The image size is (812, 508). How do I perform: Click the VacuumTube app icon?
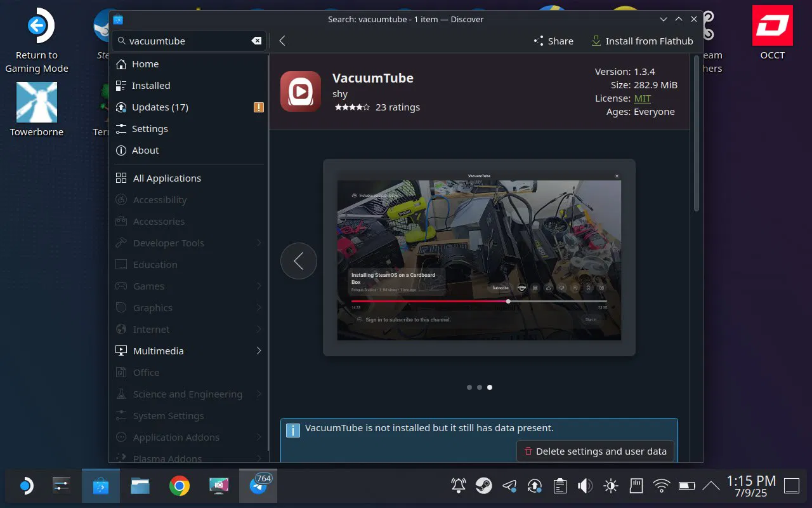pos(301,91)
